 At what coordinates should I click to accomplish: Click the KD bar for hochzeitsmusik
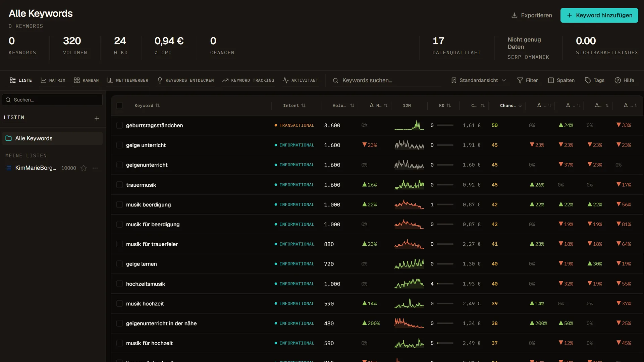(445, 284)
